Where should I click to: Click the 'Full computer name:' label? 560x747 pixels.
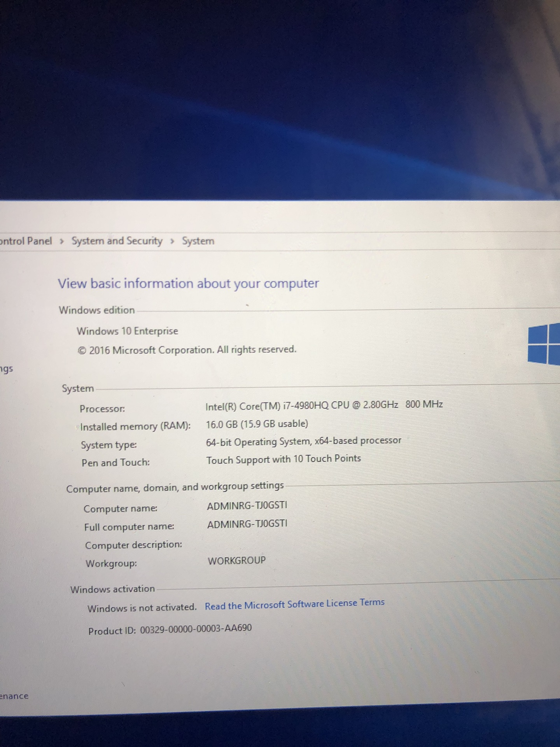pos(129,527)
